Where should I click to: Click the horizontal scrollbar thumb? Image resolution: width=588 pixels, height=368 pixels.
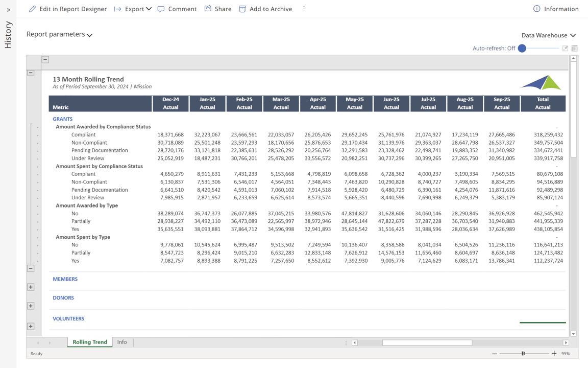(x=427, y=342)
